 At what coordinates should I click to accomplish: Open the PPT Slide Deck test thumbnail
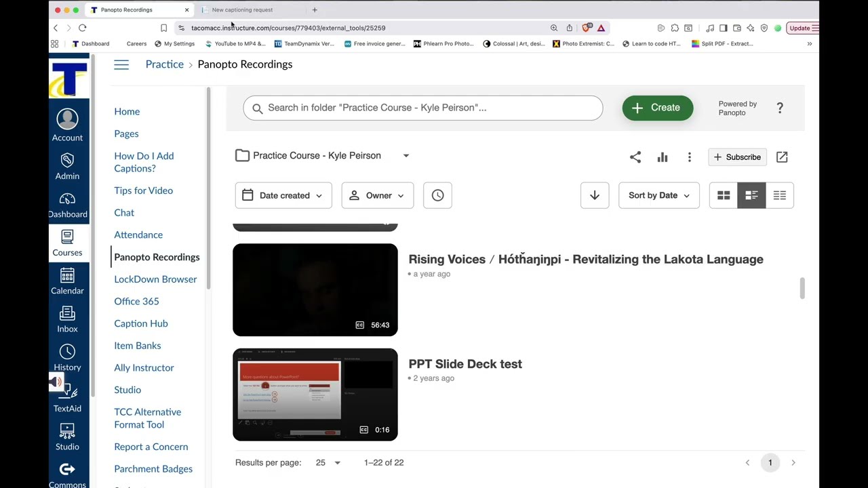[x=315, y=394]
